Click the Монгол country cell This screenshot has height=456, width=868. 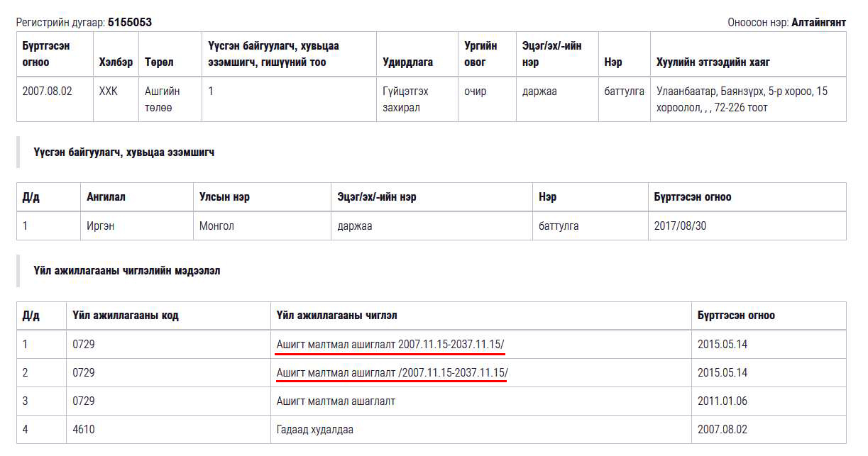[216, 226]
